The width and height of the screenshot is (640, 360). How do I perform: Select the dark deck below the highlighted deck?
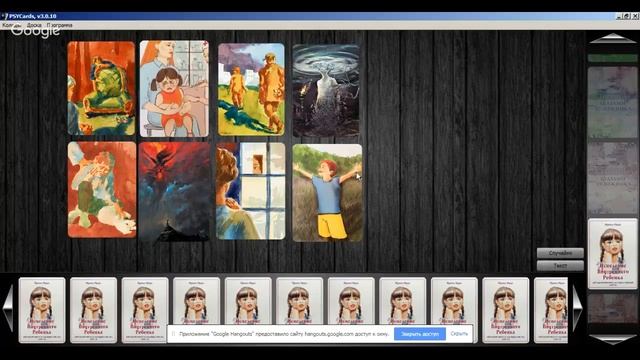pyautogui.click(x=612, y=308)
